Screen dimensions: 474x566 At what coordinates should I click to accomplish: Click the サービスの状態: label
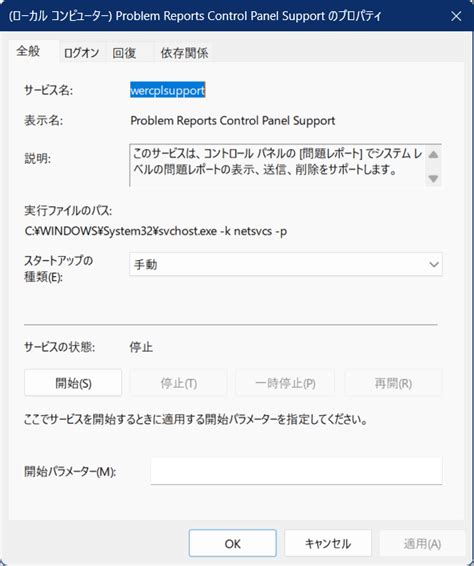coord(60,347)
